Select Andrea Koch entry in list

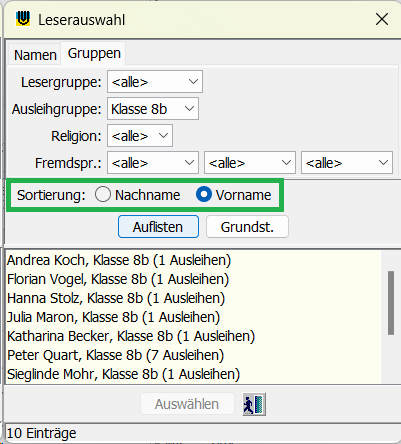click(119, 260)
